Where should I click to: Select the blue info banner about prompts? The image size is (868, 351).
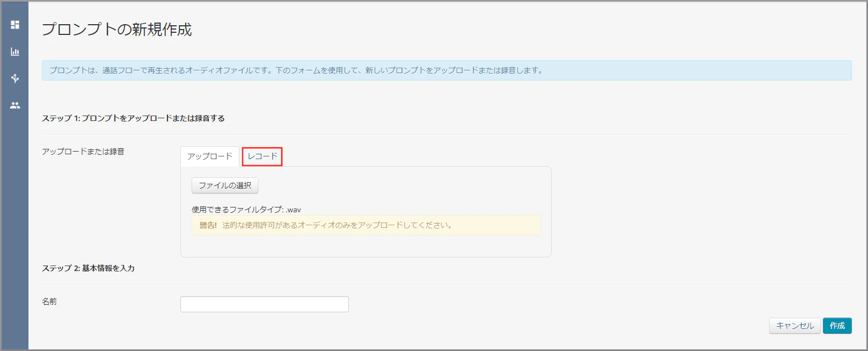tap(447, 70)
